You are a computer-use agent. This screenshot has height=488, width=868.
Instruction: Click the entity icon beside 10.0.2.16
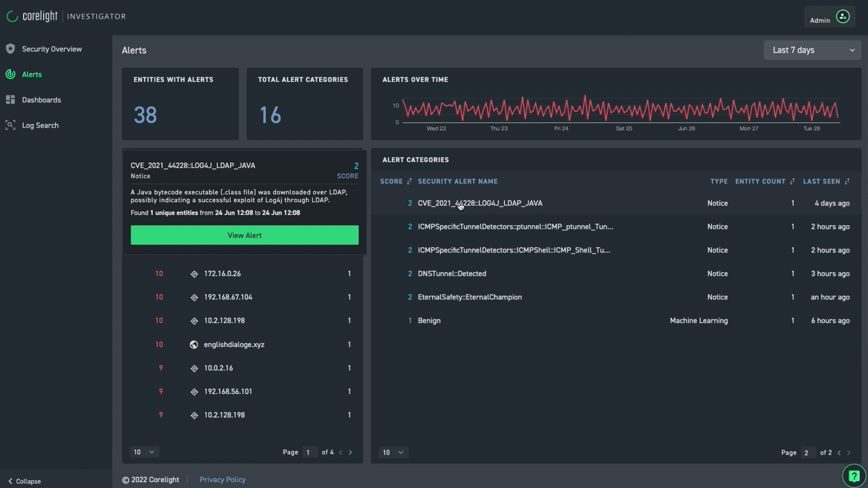click(x=194, y=368)
